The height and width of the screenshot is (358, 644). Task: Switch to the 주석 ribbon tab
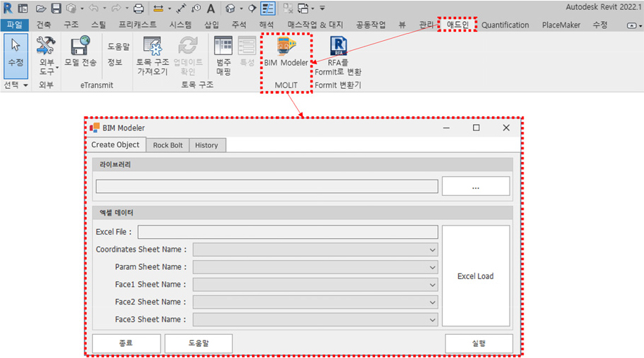pyautogui.click(x=239, y=25)
